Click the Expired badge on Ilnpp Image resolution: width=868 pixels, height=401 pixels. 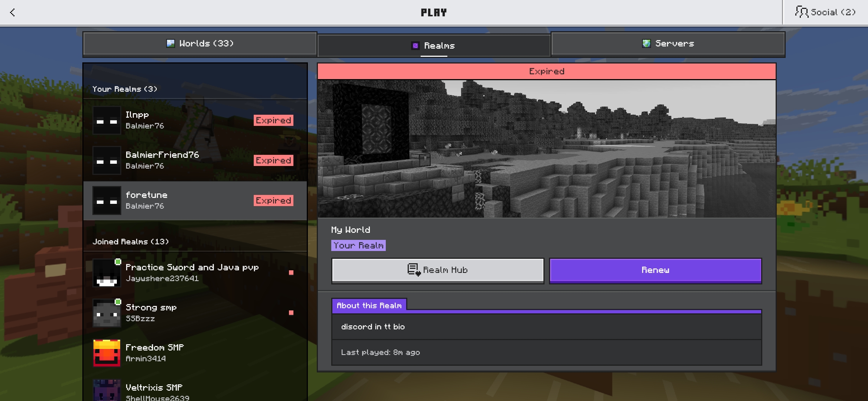tap(273, 120)
